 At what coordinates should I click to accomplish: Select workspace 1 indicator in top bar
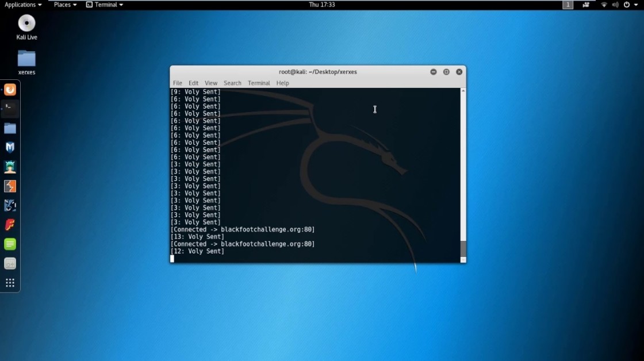coord(568,5)
